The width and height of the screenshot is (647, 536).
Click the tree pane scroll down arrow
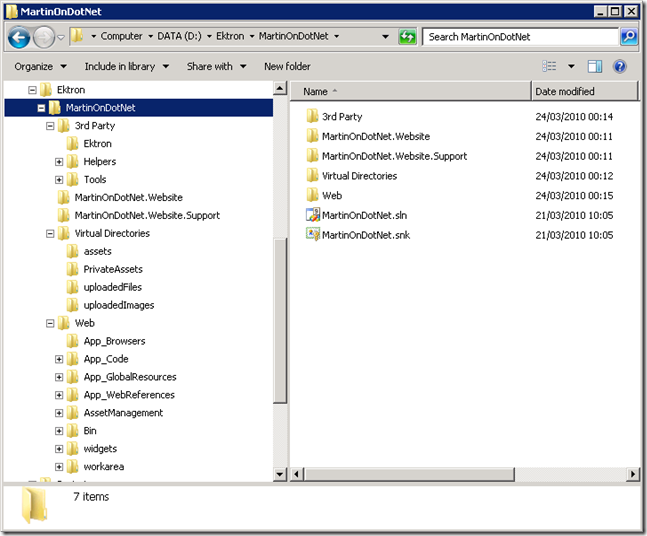pyautogui.click(x=280, y=474)
